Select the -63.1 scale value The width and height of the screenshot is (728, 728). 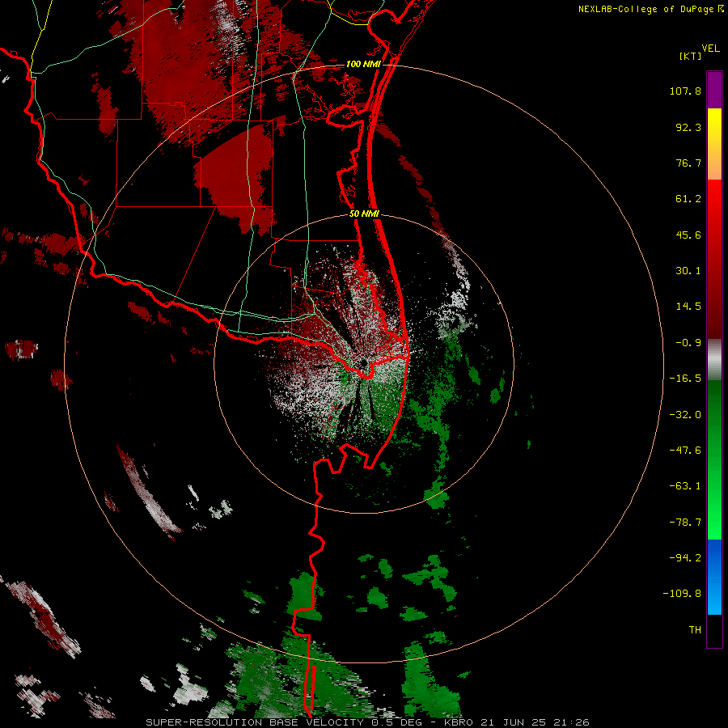(x=685, y=486)
